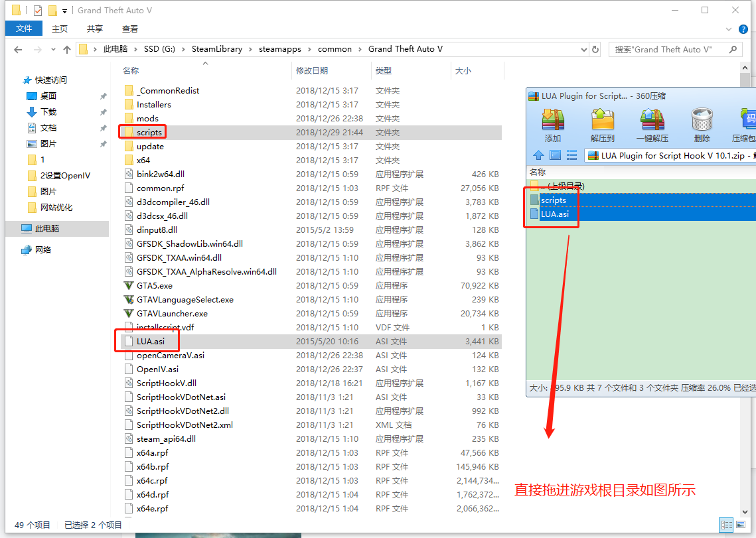Navigate back in File Explorer
This screenshot has width=756, height=538.
pos(19,49)
